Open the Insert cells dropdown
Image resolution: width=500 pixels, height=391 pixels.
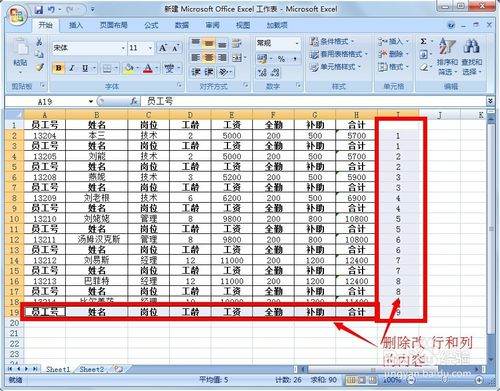tap(393, 42)
